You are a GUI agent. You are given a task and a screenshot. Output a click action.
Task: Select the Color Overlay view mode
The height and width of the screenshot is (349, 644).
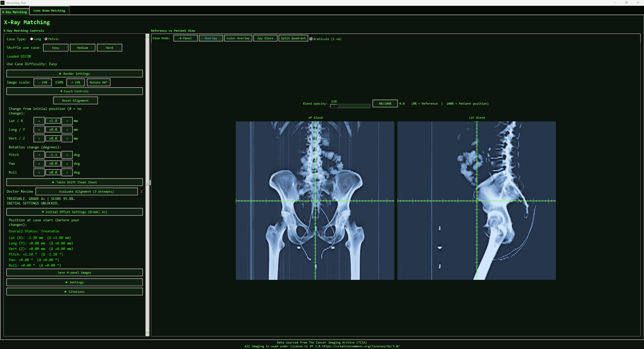(238, 38)
